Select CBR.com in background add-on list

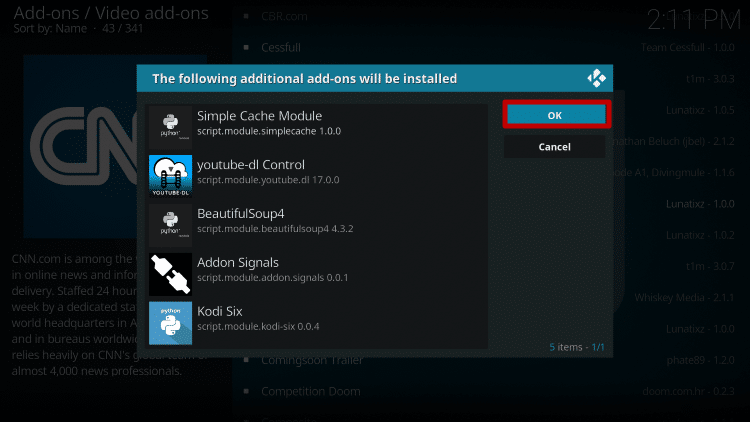pos(284,16)
